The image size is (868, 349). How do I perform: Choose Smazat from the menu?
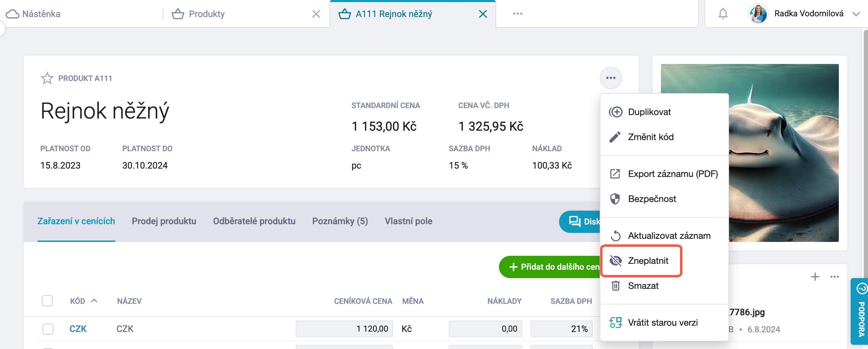pyautogui.click(x=664, y=286)
